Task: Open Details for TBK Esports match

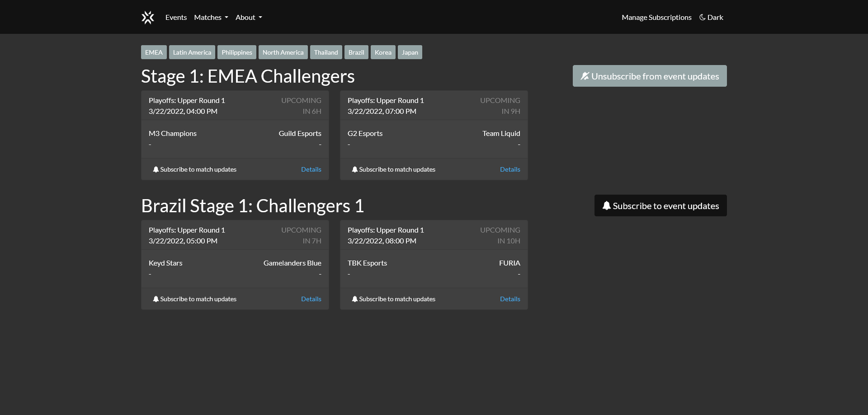Action: click(x=510, y=299)
